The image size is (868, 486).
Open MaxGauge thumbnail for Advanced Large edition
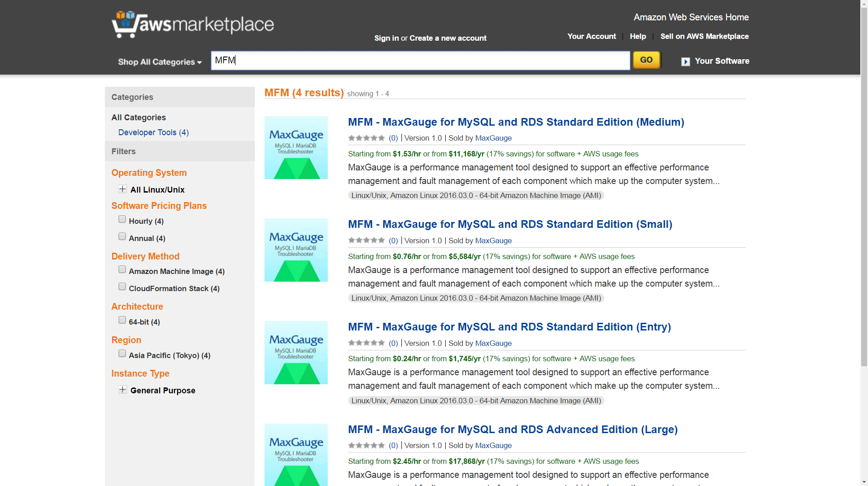[296, 454]
